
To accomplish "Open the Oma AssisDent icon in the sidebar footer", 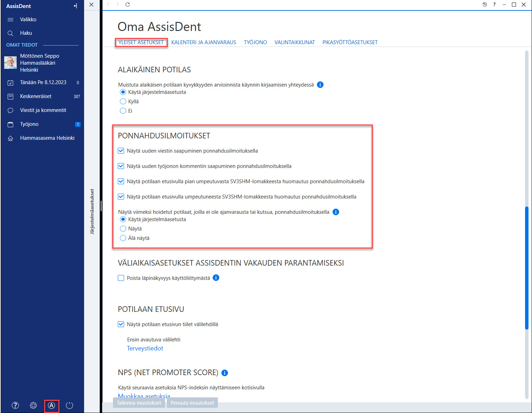I will click(x=51, y=405).
